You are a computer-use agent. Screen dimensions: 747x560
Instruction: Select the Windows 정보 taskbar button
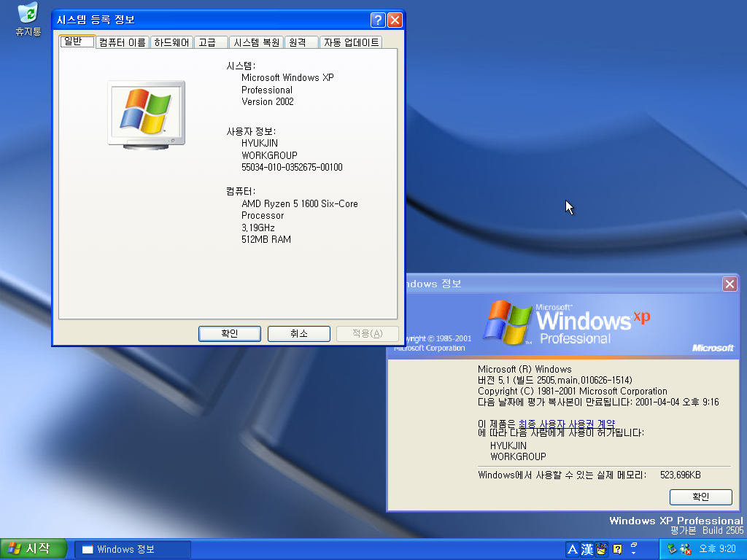[133, 550]
